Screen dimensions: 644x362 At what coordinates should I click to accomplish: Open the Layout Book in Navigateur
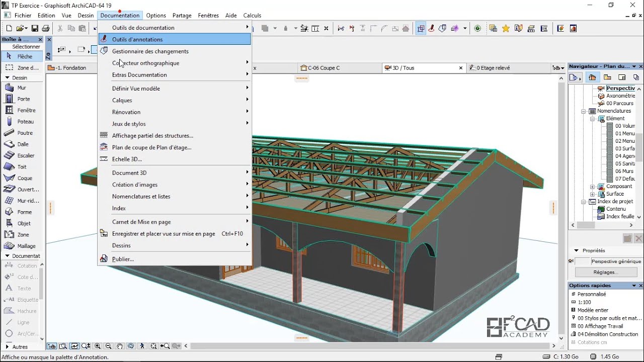[622, 77]
